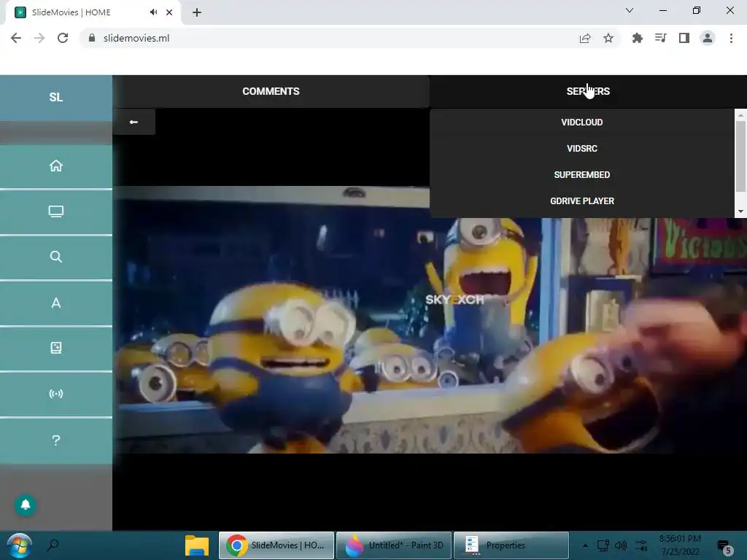Open the media control icon
The width and height of the screenshot is (747, 560).
660,38
